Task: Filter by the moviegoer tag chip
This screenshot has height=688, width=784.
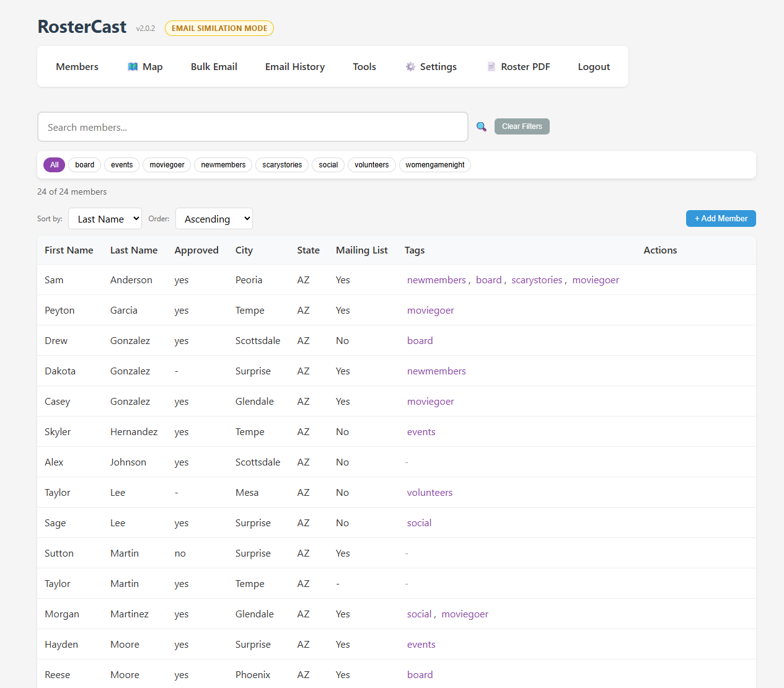Action: [167, 165]
